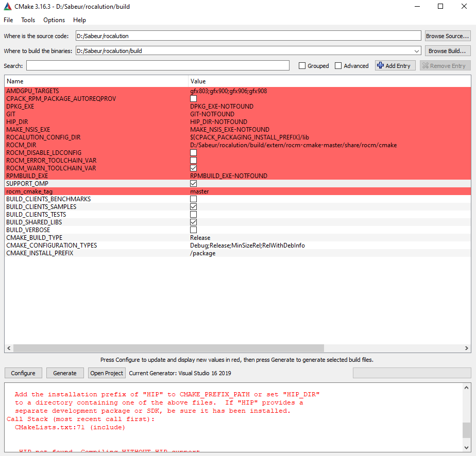Uncheck BUILD_SHARED_LIBS checkbox
Screen dimensions: 476x456
click(193, 222)
